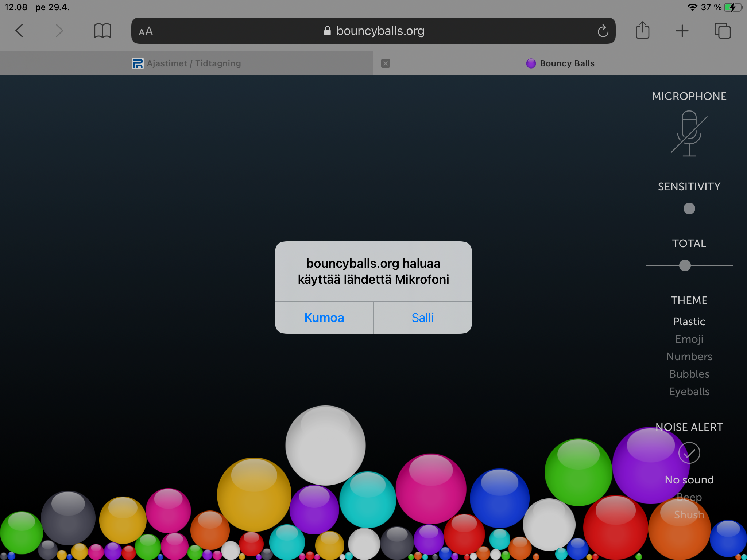747x560 pixels.
Task: Close the current tab with X
Action: click(x=386, y=63)
